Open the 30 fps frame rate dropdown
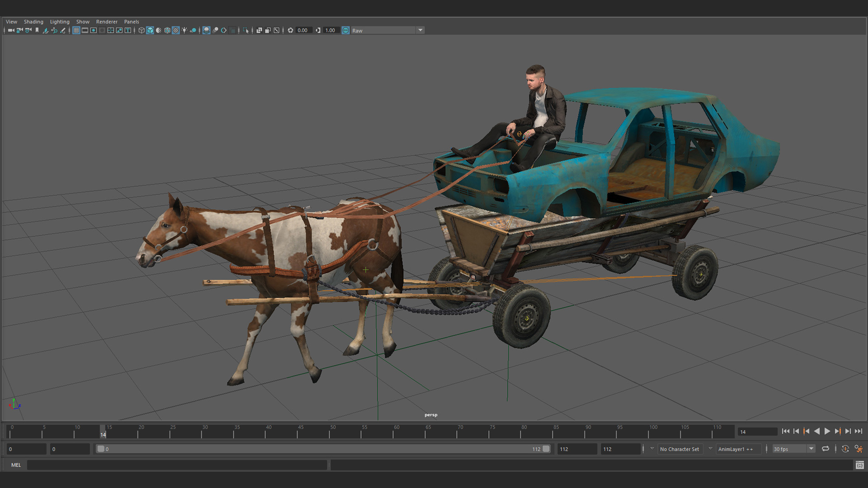The height and width of the screenshot is (488, 868). pos(811,449)
